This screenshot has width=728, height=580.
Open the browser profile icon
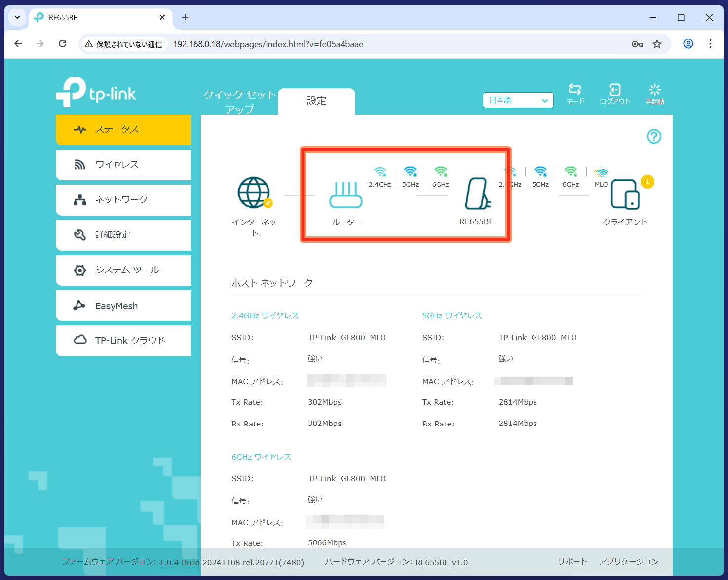click(688, 44)
